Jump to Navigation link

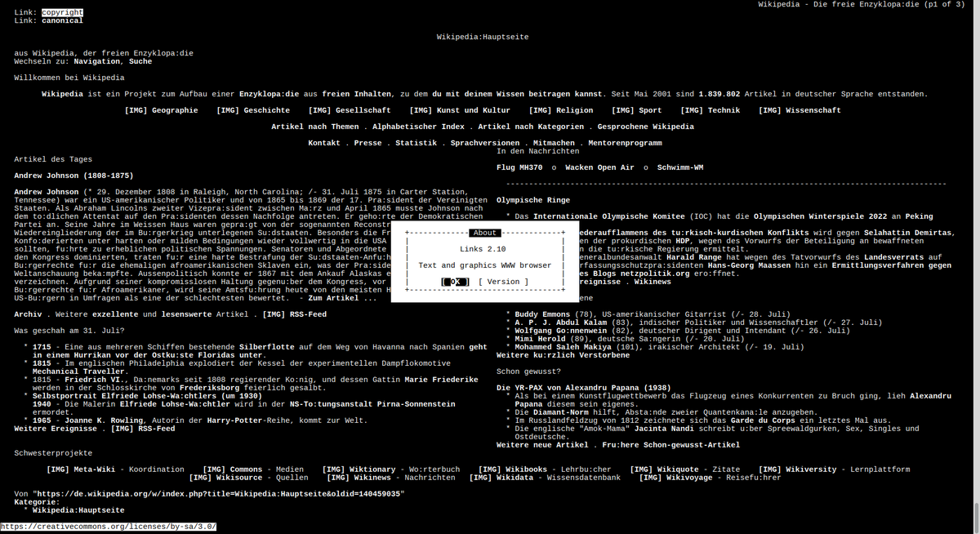[x=96, y=61]
